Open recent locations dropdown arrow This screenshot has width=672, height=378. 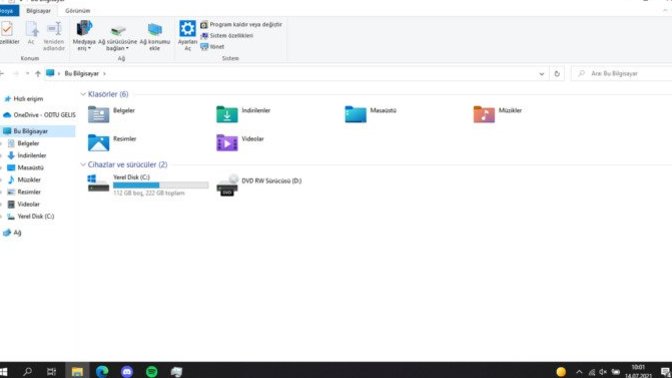[x=27, y=74]
